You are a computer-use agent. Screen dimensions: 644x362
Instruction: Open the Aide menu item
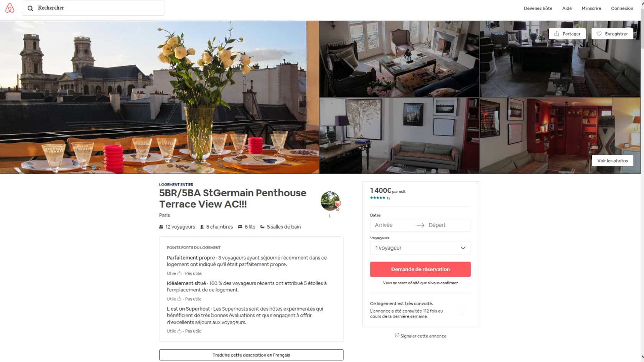point(567,8)
